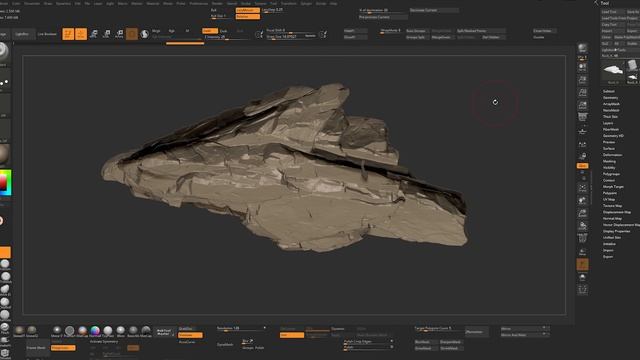Screen dimensions: 640x360
Task: Open the Transform menu
Action: coord(289,3)
